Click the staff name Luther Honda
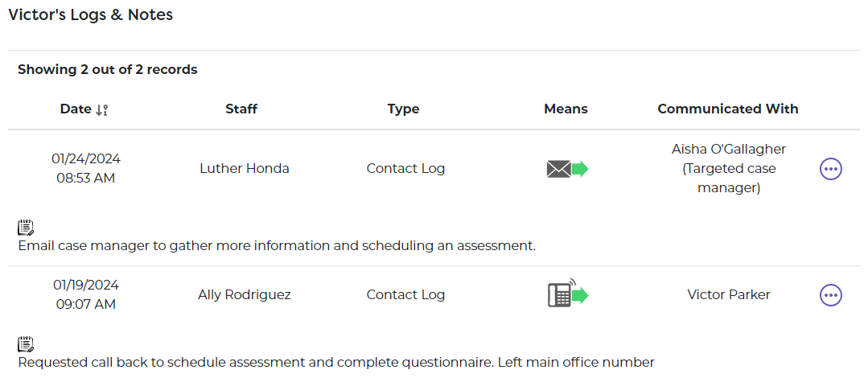Viewport: 868px width, 378px height. pos(244,169)
